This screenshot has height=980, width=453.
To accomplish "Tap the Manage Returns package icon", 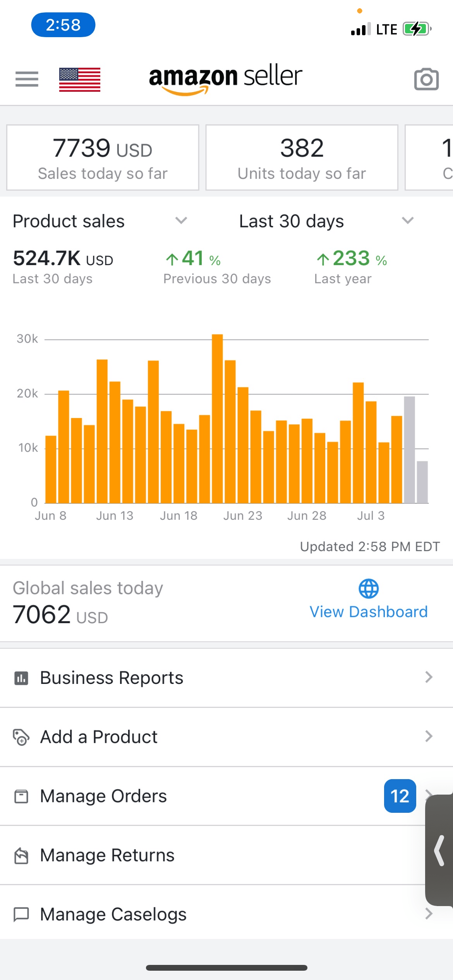I will [21, 855].
